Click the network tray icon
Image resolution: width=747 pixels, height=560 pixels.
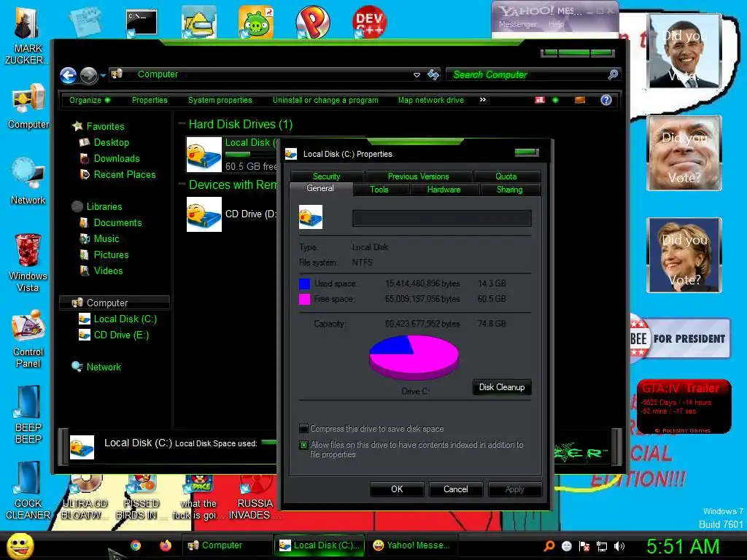click(x=602, y=546)
